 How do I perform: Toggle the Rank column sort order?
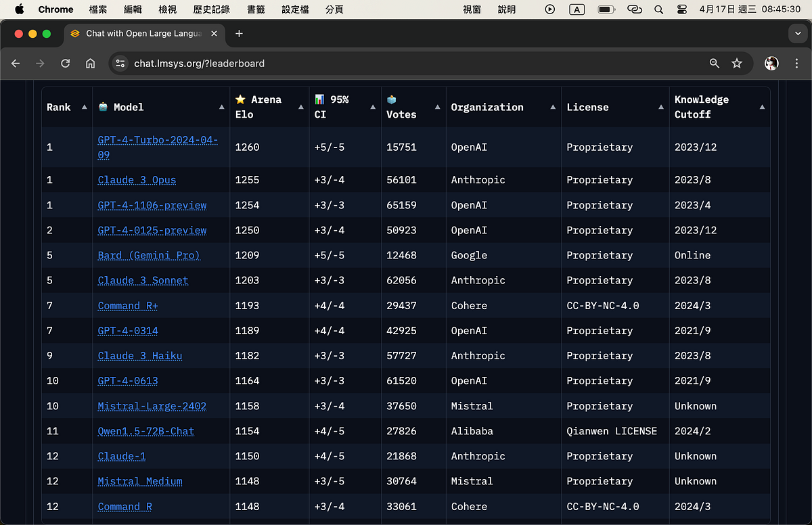tap(84, 106)
